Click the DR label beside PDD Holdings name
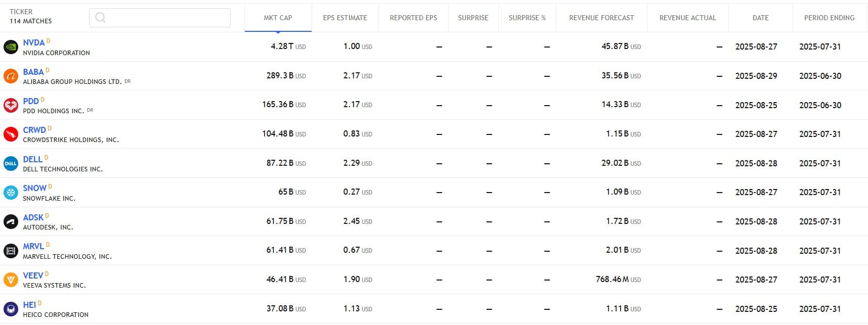Viewport: 868px width, 325px height. click(x=90, y=110)
